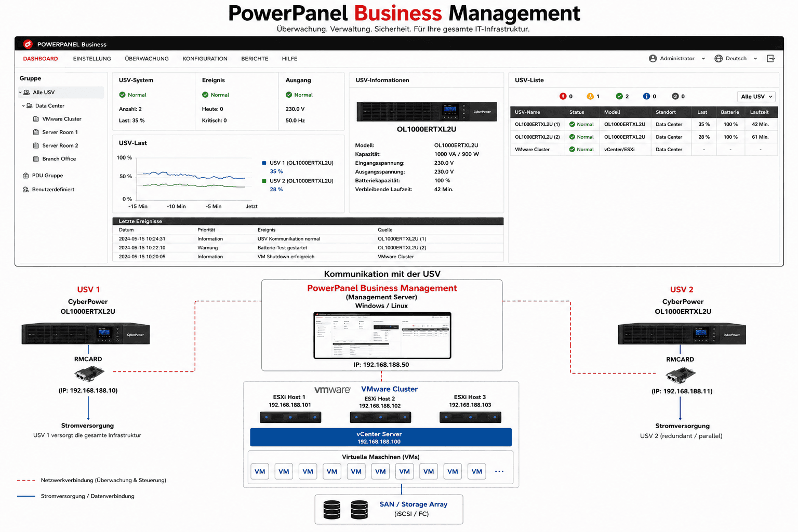The height and width of the screenshot is (532, 798).
Task: Select OL1000ERTXL2U (1) name in USV-Liste
Action: (x=537, y=125)
